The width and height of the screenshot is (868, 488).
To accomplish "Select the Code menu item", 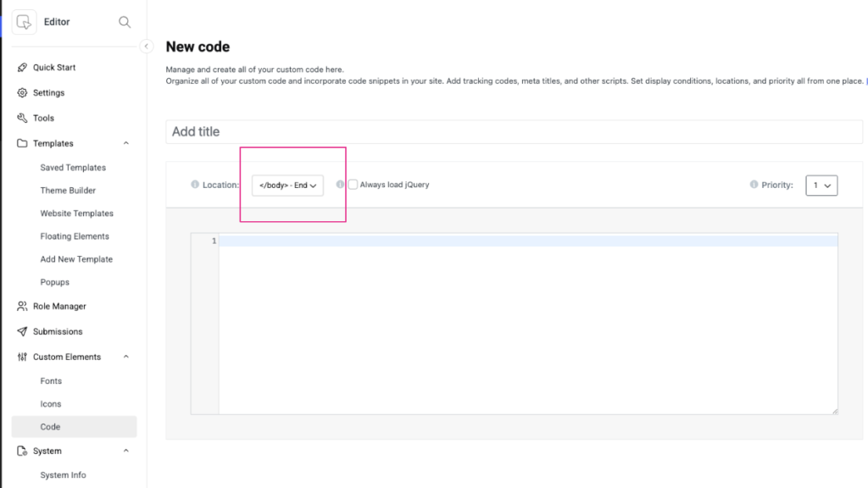I will (x=75, y=427).
